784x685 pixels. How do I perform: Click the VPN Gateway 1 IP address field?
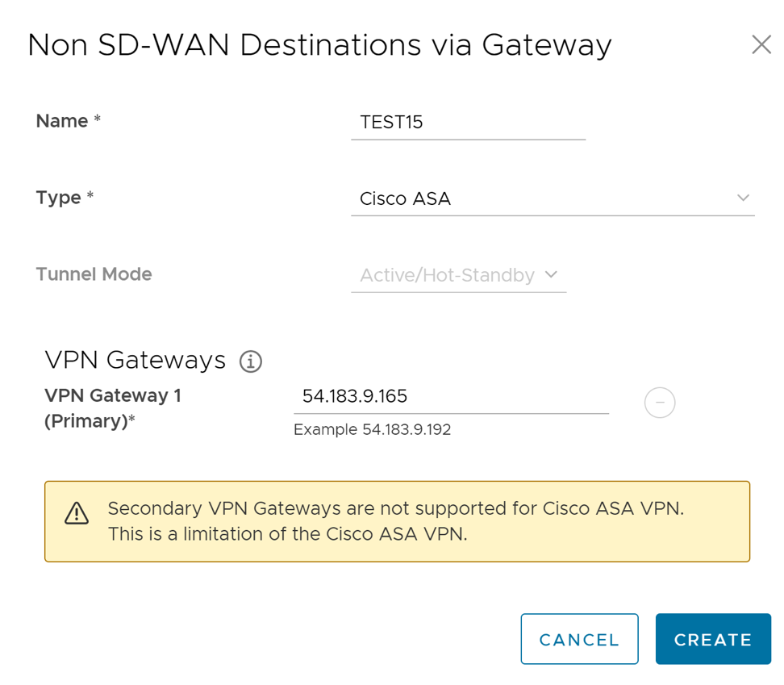click(x=450, y=396)
